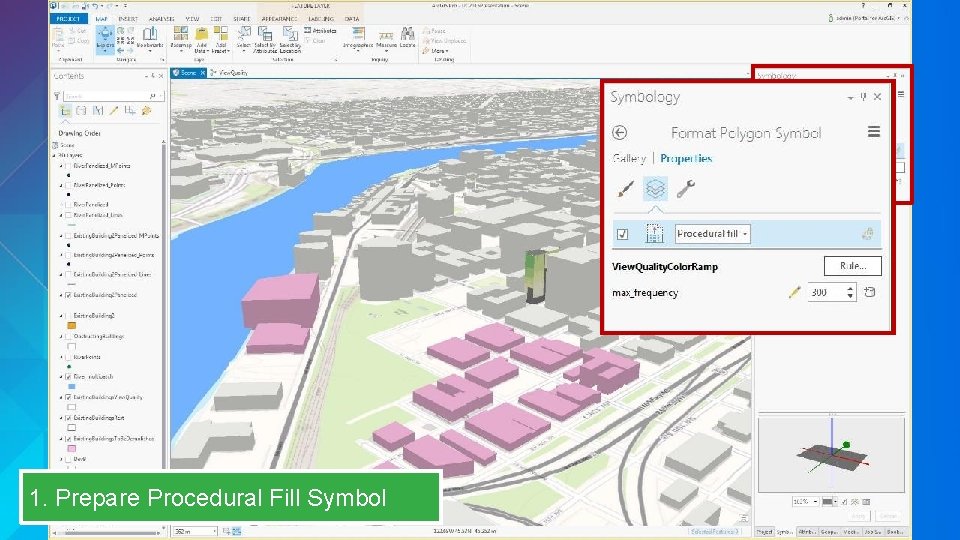Image resolution: width=960 pixels, height=540 pixels.
Task: Go back using the Symbology back arrow
Action: [x=620, y=132]
